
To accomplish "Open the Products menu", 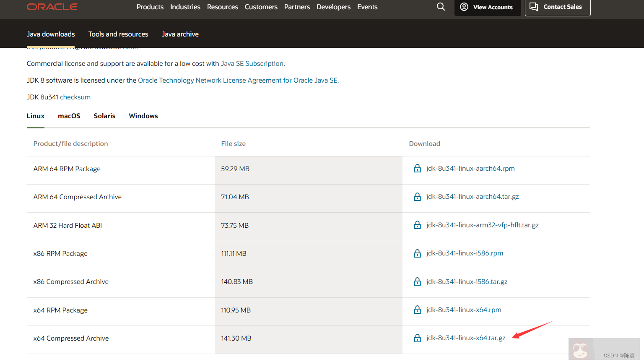I will [x=150, y=7].
